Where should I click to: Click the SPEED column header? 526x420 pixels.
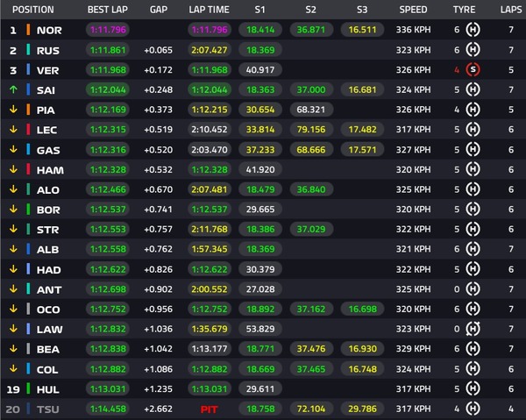pos(413,10)
